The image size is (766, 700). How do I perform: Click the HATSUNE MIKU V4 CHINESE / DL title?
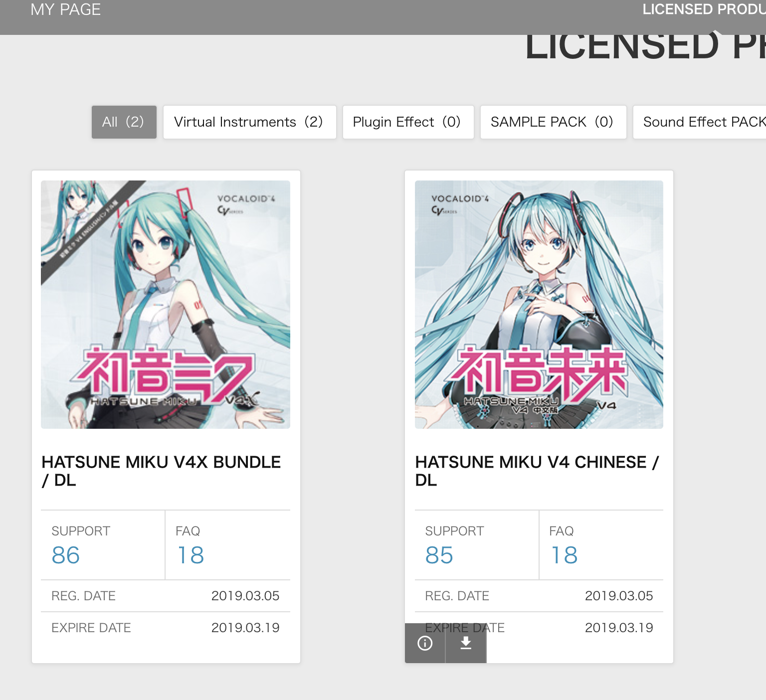tap(537, 471)
